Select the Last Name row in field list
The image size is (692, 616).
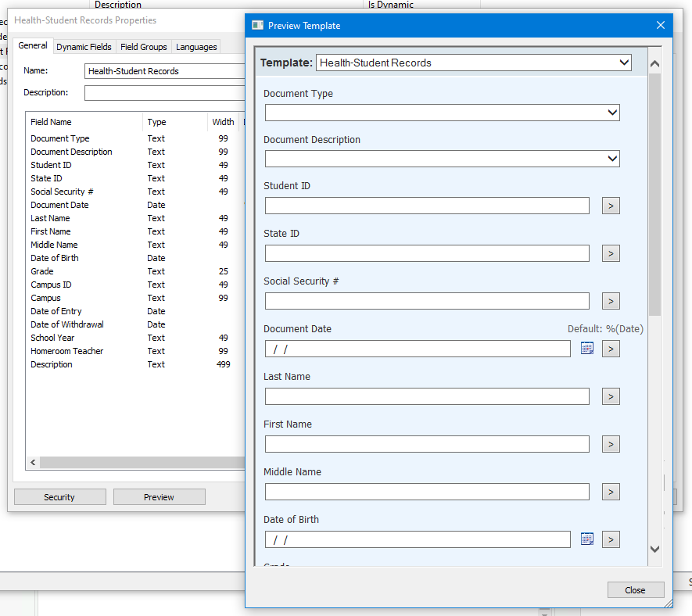pyautogui.click(x=134, y=218)
